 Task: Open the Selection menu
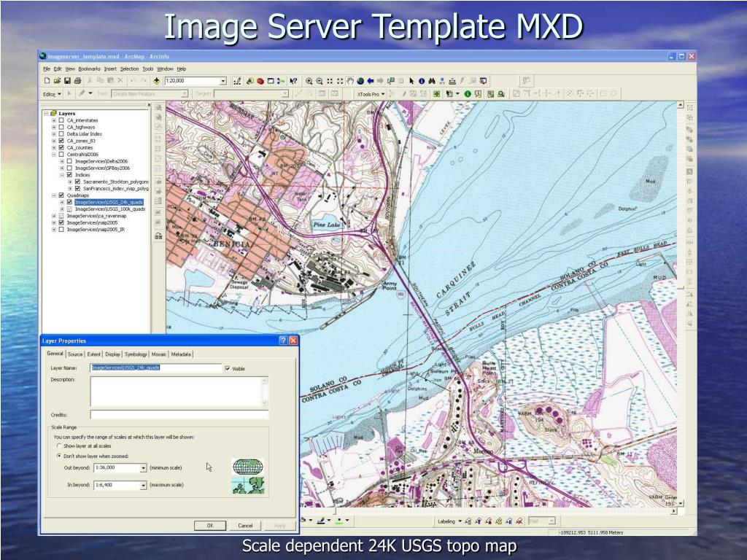point(129,69)
